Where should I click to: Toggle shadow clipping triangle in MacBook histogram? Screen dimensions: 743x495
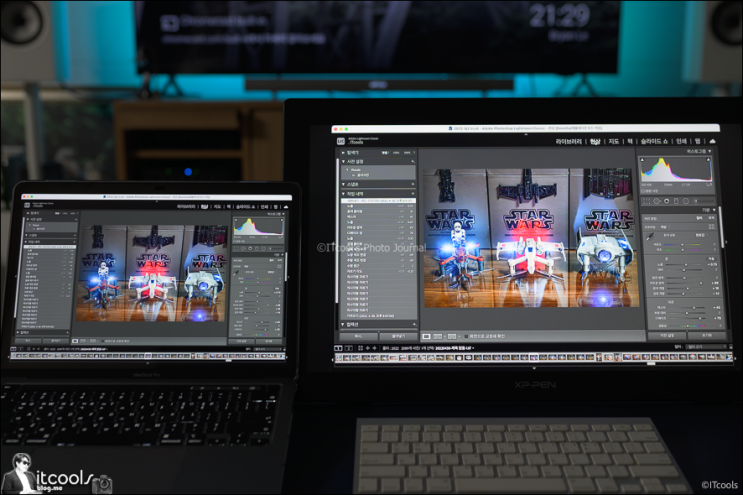tap(236, 220)
